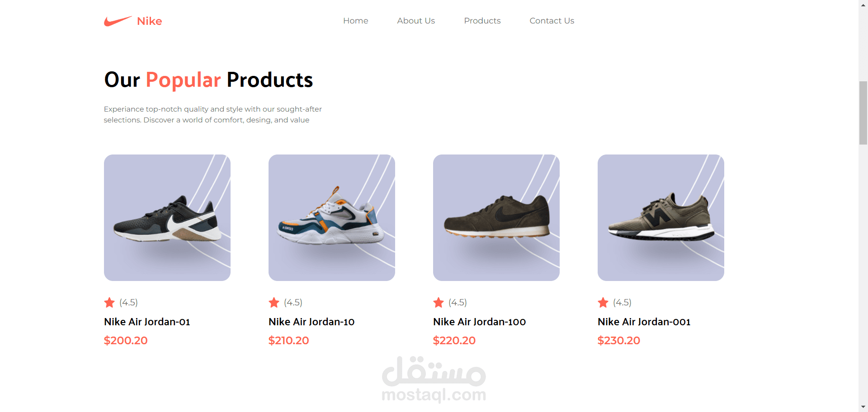868x412 pixels.
Task: Click the page vertical scrollbar thumb
Action: 863,113
